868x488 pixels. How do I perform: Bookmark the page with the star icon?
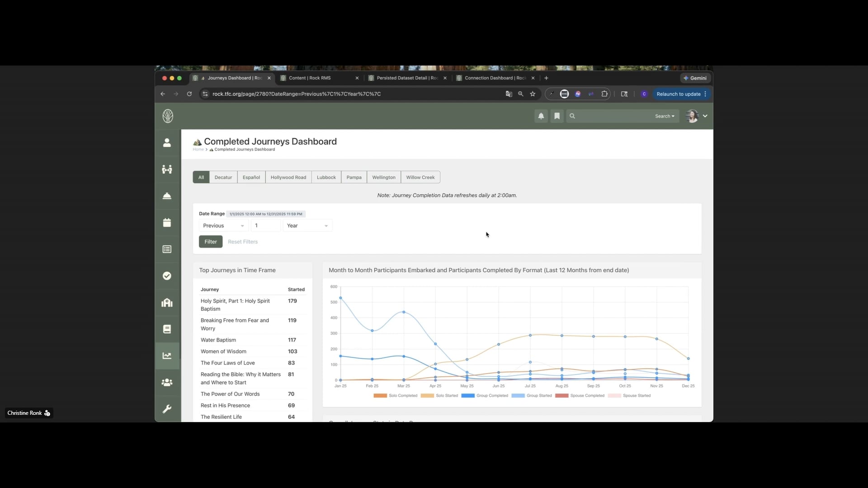click(x=533, y=94)
